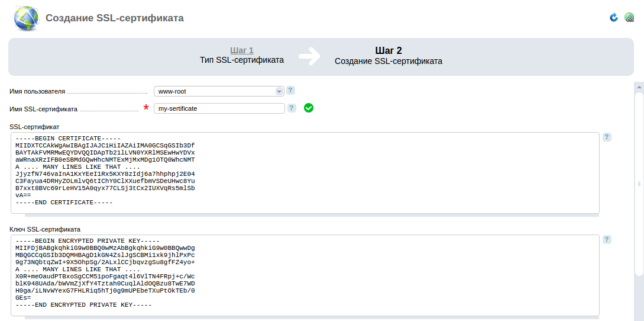This screenshot has width=644, height=321.
Task: Select the Шаг 2 step heading
Action: 388,50
